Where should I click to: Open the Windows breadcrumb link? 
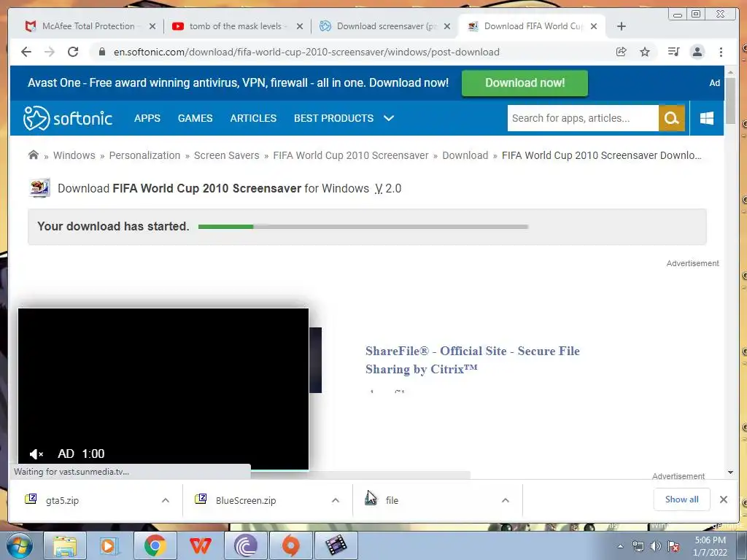tap(74, 155)
